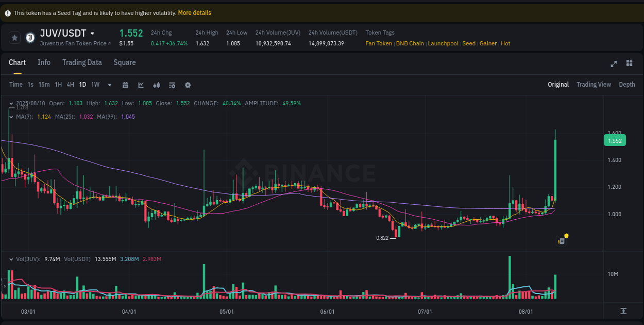Click the export icon below the chart
The image size is (644, 325).
[623, 312]
